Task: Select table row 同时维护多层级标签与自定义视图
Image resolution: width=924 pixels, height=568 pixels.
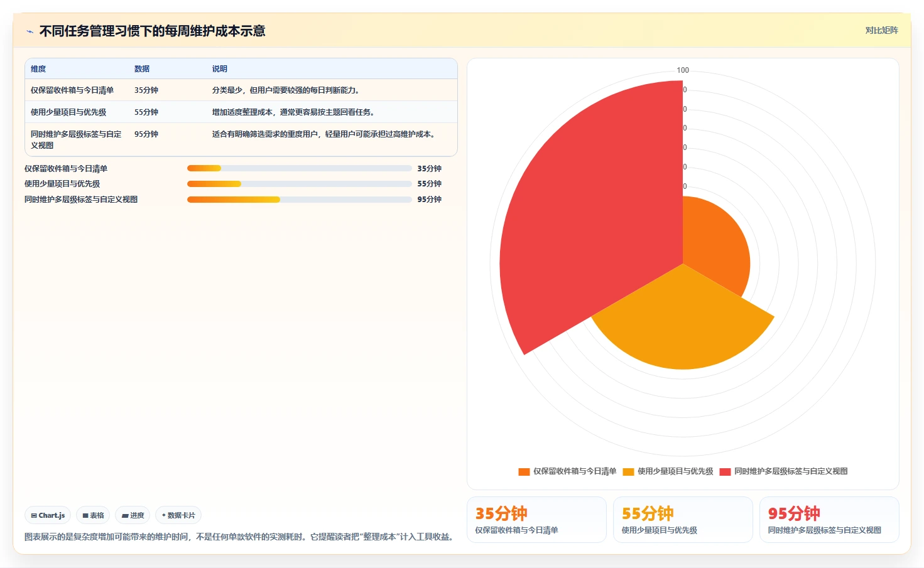Action: pos(241,139)
